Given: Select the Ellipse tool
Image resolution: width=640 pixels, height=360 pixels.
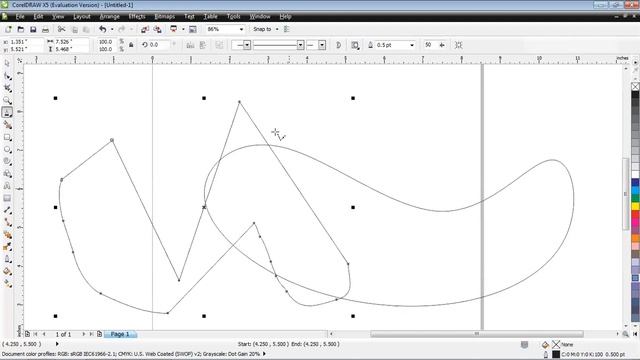Looking at the screenshot, I should pos(7,149).
